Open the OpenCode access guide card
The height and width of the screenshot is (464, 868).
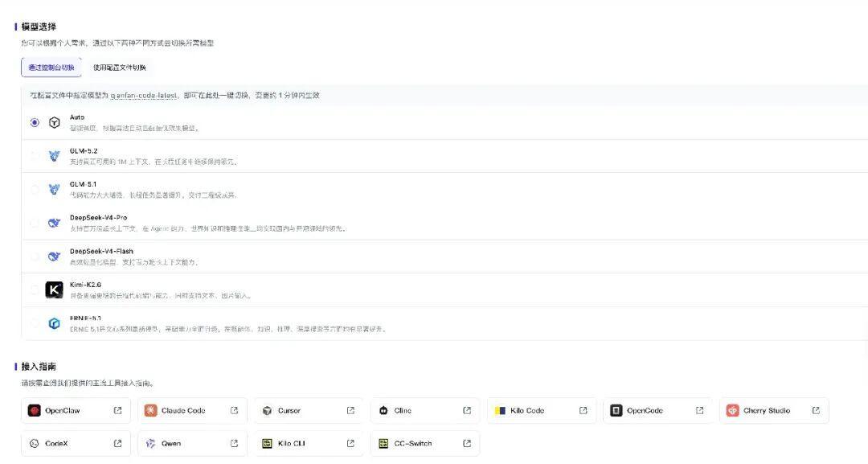click(657, 410)
